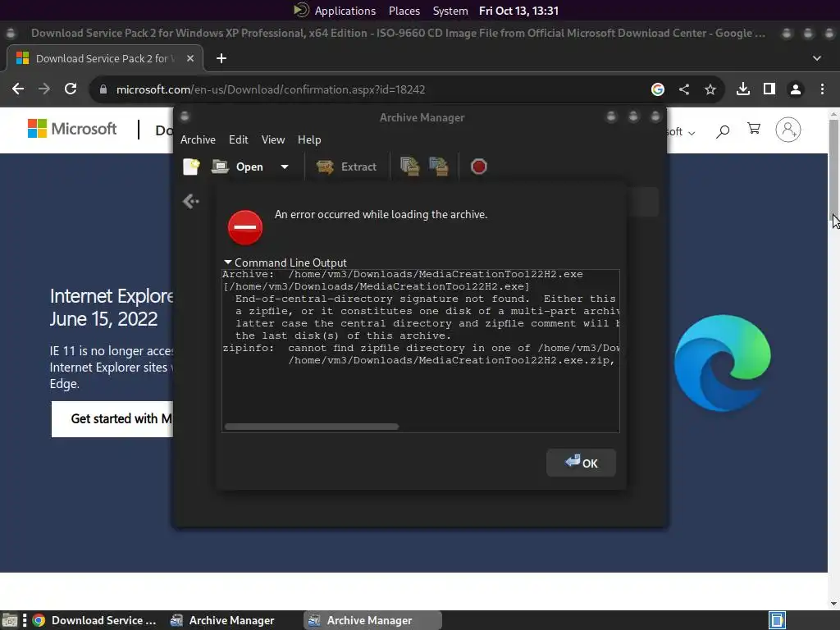The image size is (840, 630).
Task: Click the share page icon in Chrome
Action: [684, 89]
